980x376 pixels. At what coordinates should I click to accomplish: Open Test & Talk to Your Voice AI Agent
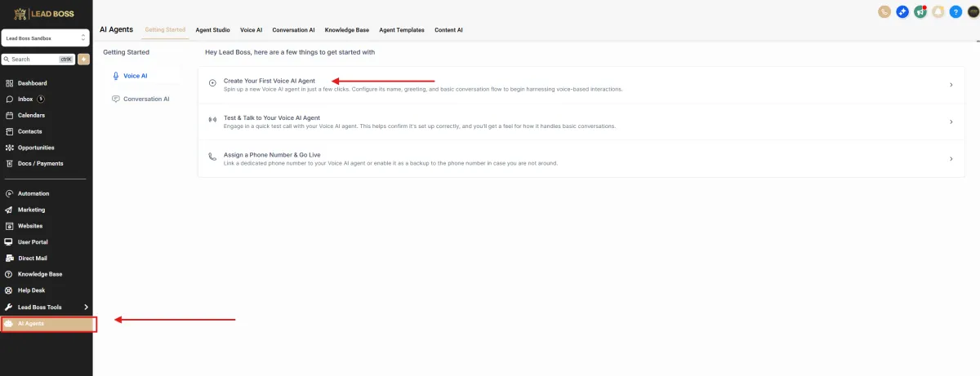coord(581,122)
